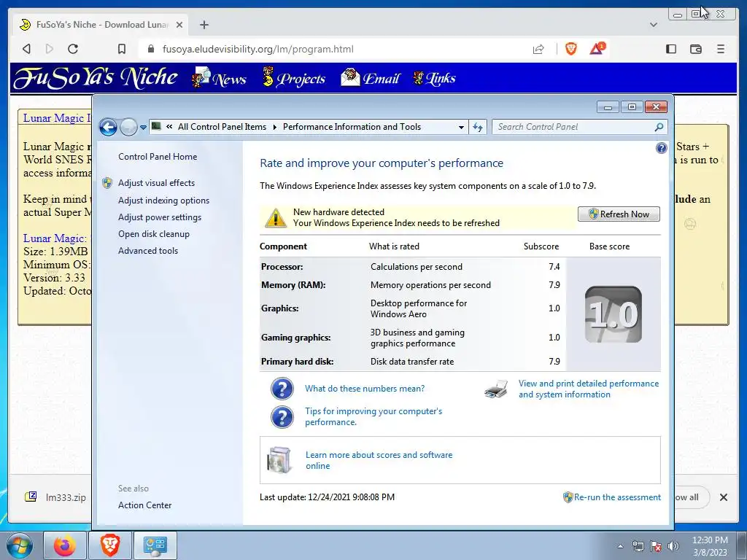Click the search magnifier icon in Control Panel
The width and height of the screenshot is (747, 560).
pyautogui.click(x=659, y=127)
